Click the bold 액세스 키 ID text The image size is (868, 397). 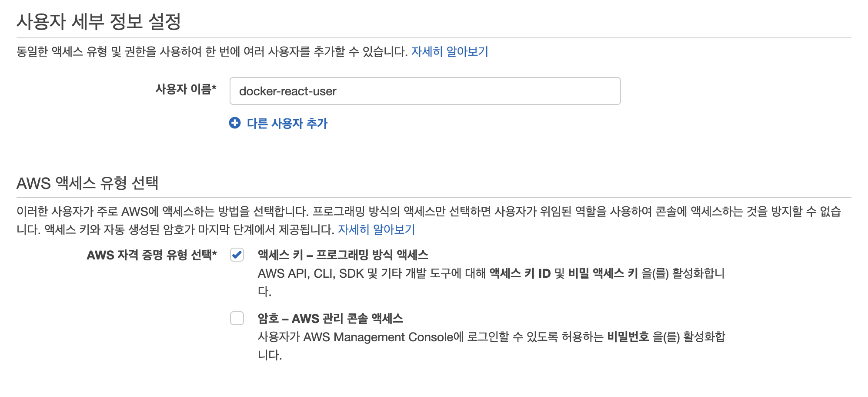(520, 273)
